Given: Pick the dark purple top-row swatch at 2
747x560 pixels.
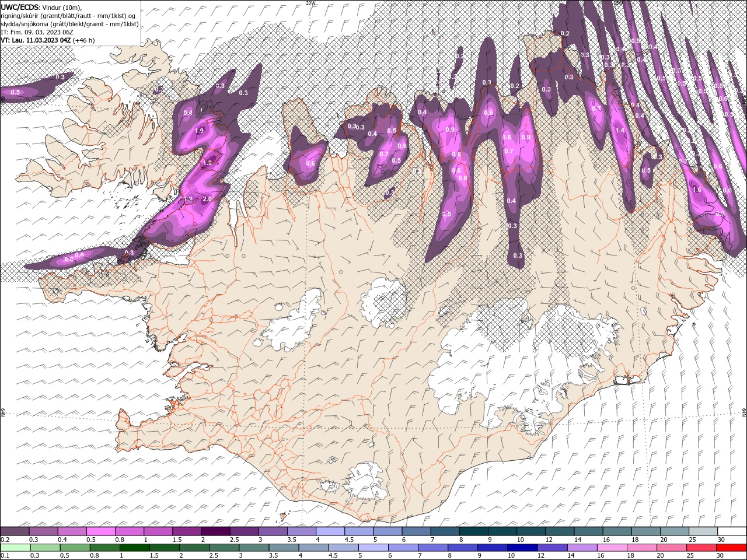Looking at the screenshot, I should point(215,531).
